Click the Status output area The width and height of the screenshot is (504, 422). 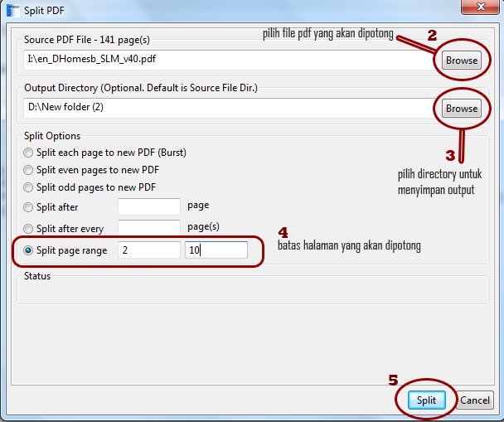(x=253, y=291)
